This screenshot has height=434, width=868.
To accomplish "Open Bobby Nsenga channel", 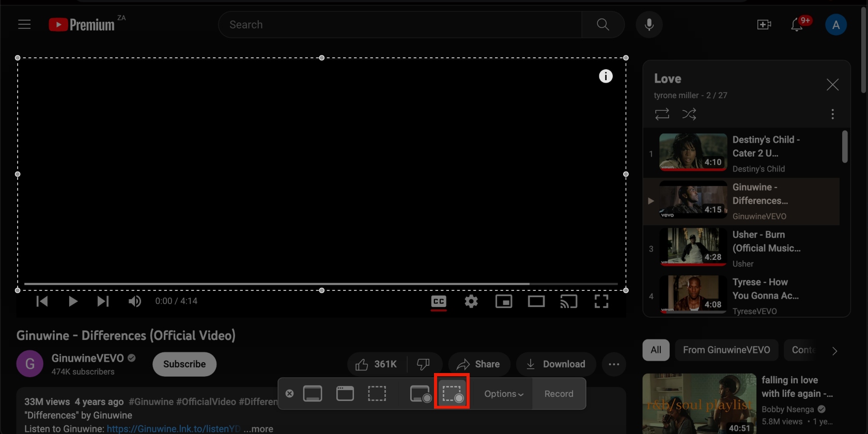I will coord(787,409).
